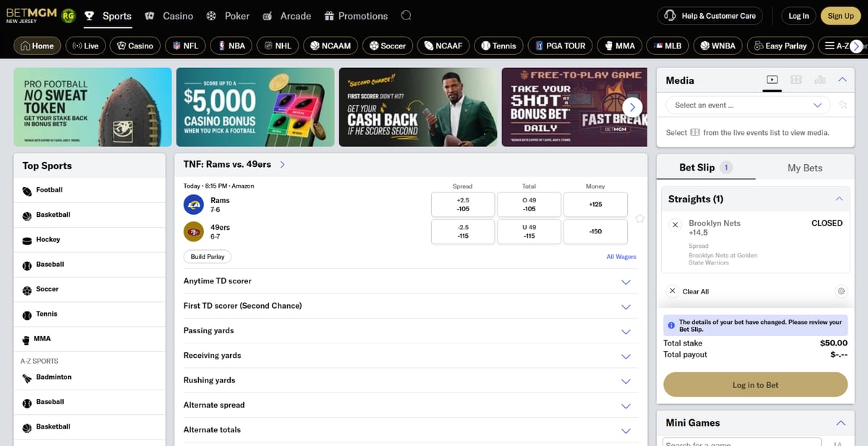Image resolution: width=868 pixels, height=446 pixels.
Task: Open the $5,000 Casino Bonus banner
Action: click(255, 107)
